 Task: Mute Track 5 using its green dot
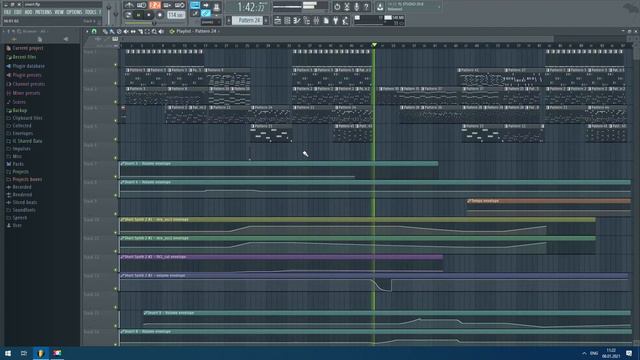click(116, 139)
